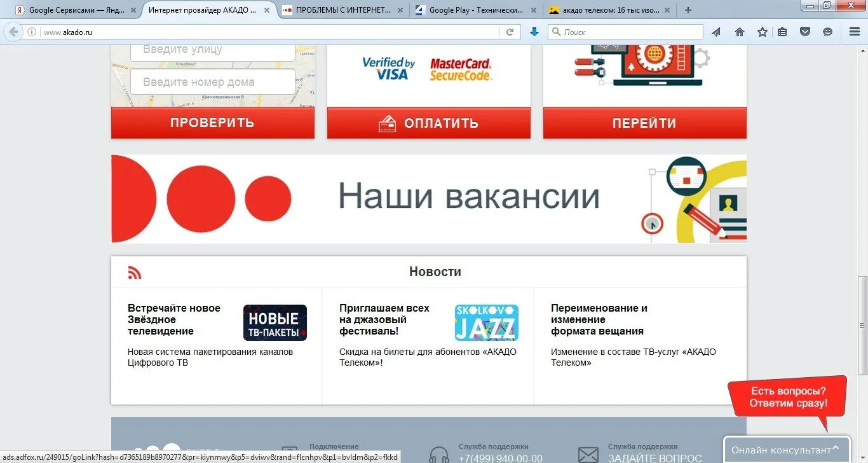Click the page vertical scrollbar thumb
Viewport: 868px width, 463px height.
coord(862,326)
